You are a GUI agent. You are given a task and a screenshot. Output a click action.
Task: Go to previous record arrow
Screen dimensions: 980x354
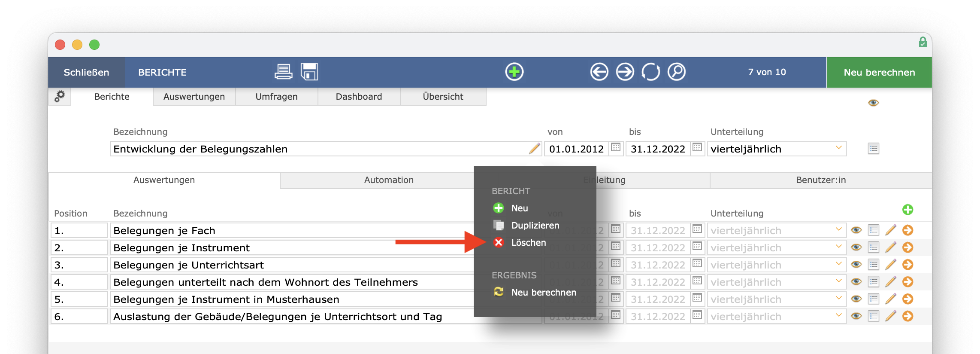[x=599, y=72]
